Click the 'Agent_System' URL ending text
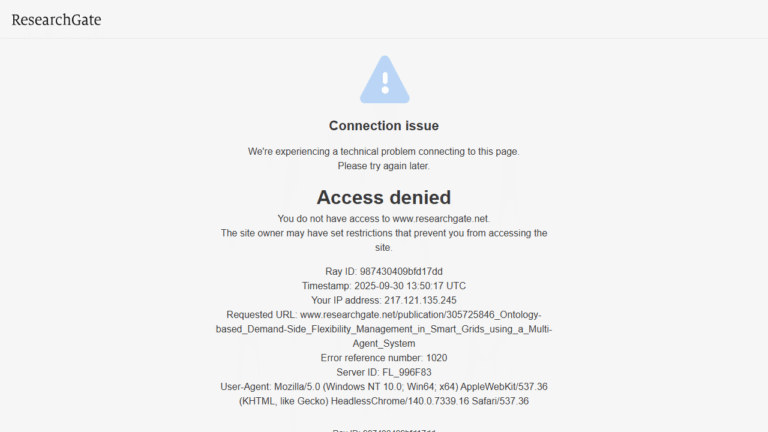Image resolution: width=768 pixels, height=432 pixels. 384,343
